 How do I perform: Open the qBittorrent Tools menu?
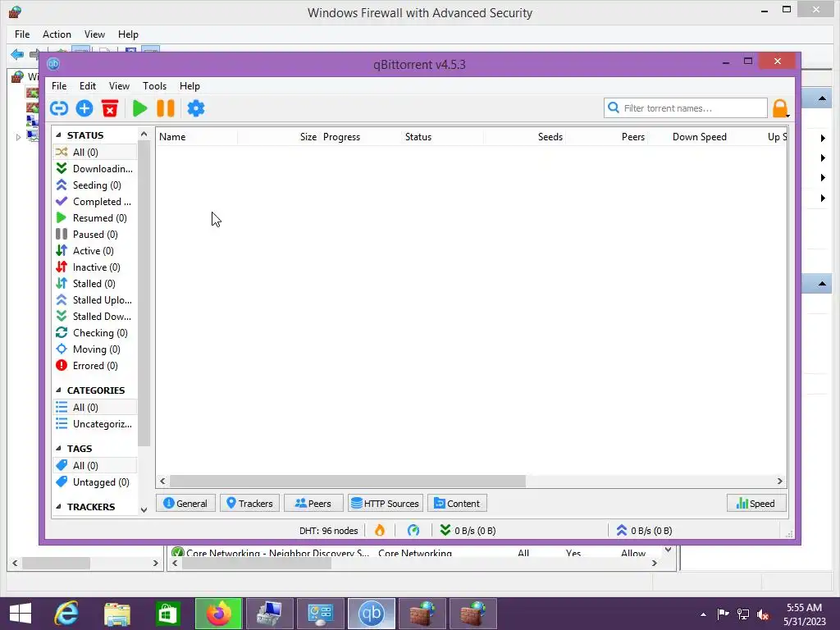point(154,85)
